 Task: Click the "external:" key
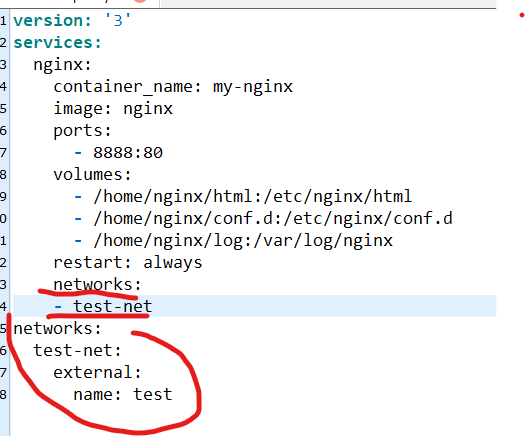tap(97, 373)
